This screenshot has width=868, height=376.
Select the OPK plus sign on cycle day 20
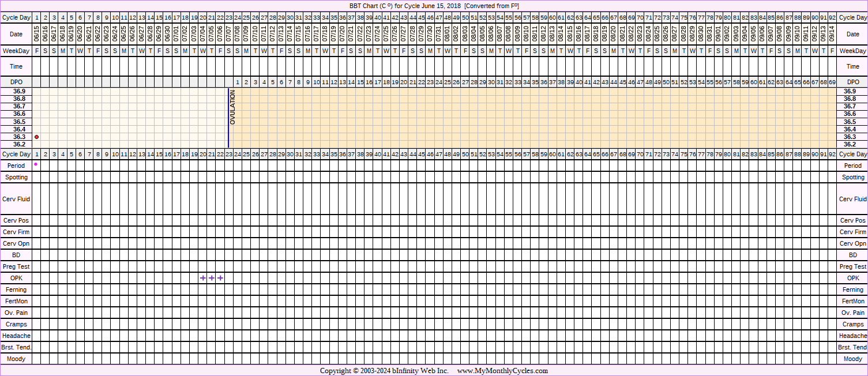click(x=202, y=278)
